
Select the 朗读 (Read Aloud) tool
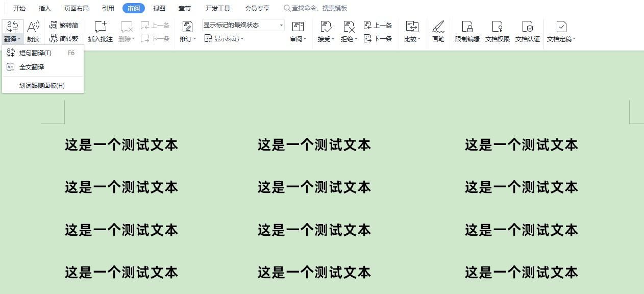pyautogui.click(x=33, y=31)
